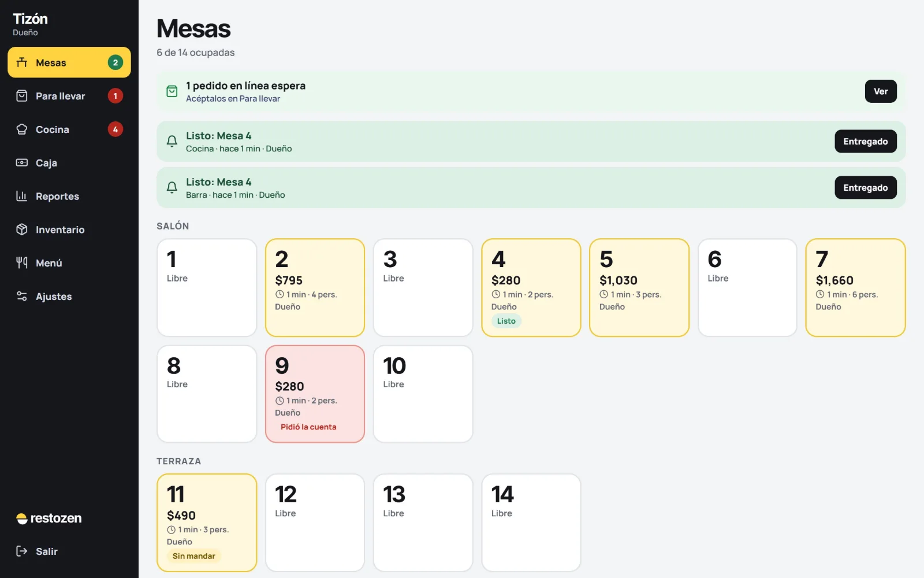Viewport: 924px width, 578px height.
Task: Click the Salir logout icon
Action: 22,551
